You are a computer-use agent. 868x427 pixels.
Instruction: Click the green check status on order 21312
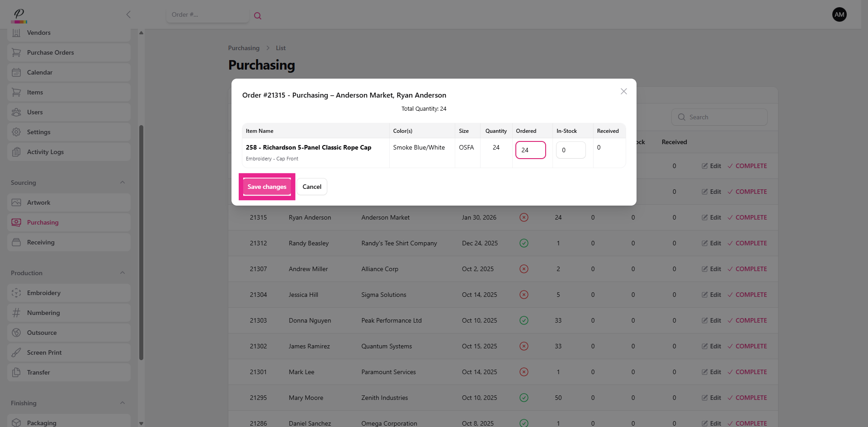pyautogui.click(x=524, y=243)
